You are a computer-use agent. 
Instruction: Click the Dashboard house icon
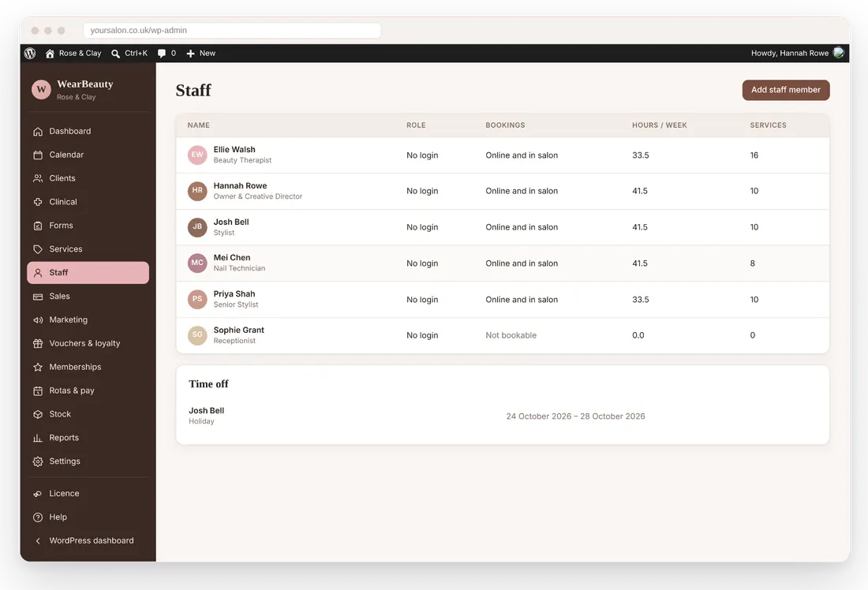point(38,132)
